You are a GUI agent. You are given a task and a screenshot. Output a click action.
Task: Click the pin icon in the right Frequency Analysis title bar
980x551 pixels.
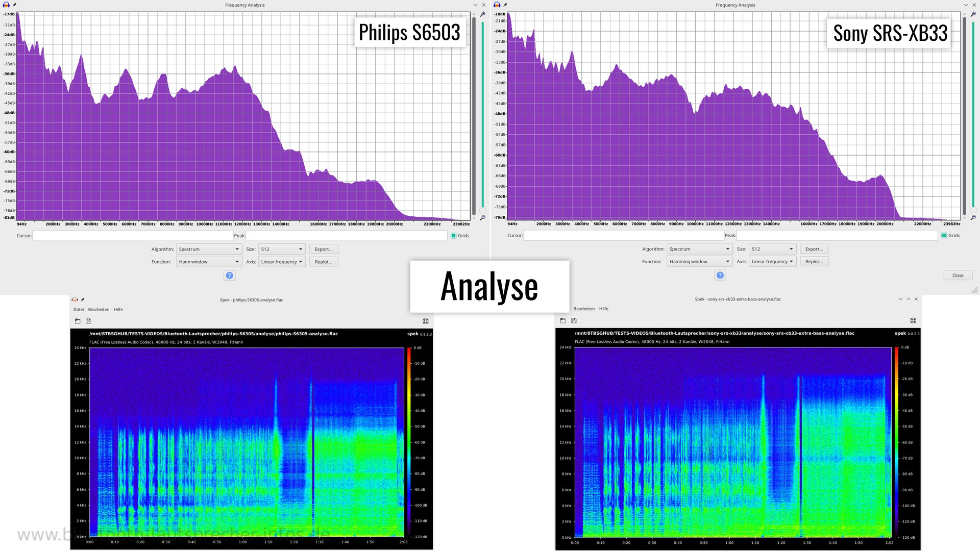[x=505, y=5]
